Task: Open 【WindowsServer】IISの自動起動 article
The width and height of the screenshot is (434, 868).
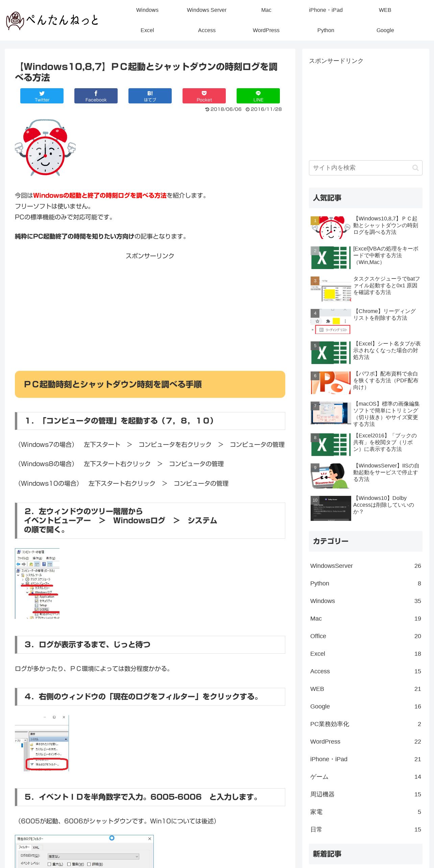Action: coord(366,475)
